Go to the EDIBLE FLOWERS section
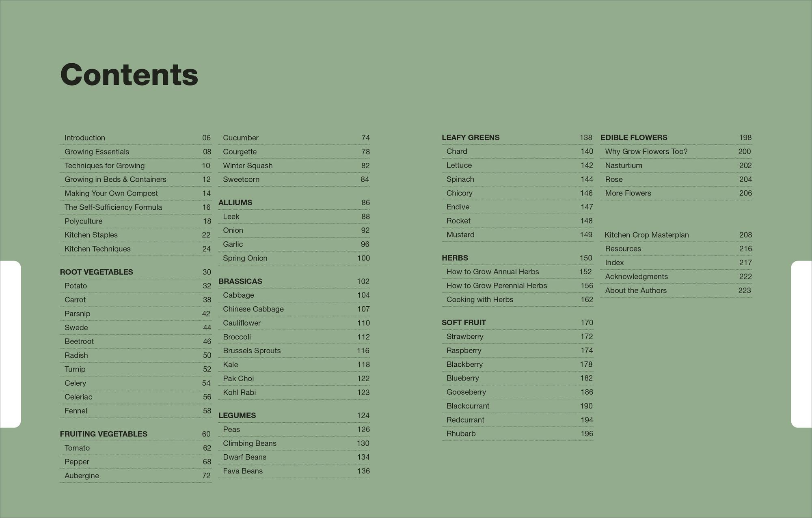The image size is (812, 518). pyautogui.click(x=634, y=138)
